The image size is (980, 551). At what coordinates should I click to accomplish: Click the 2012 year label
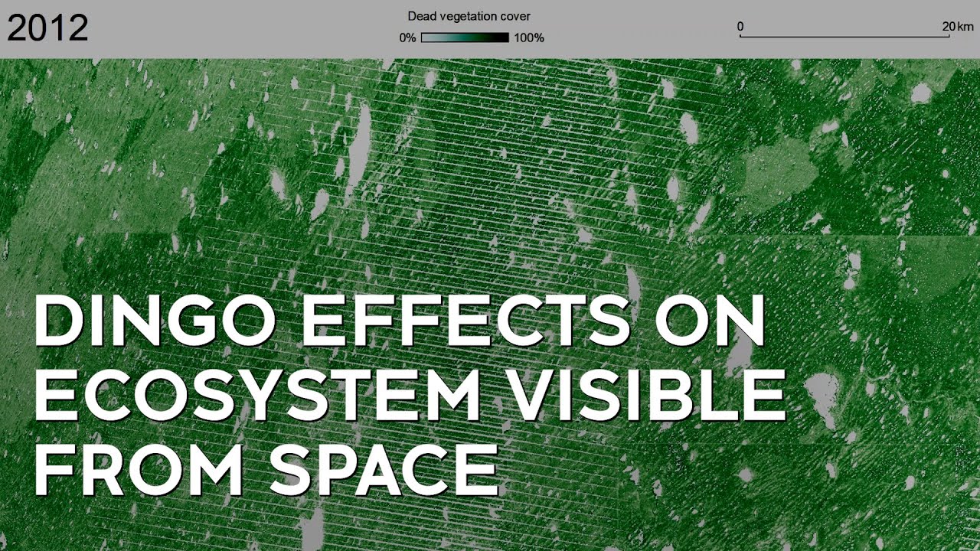[47, 28]
